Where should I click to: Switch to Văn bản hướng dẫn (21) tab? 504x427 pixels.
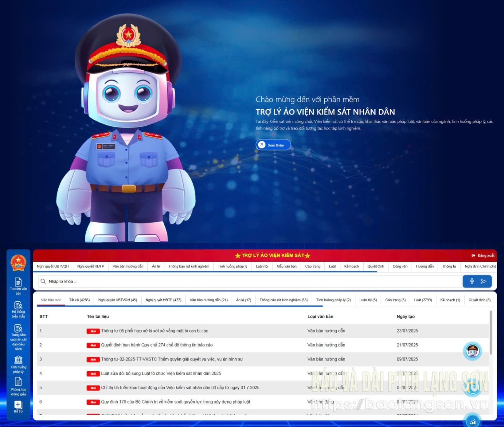[209, 300]
